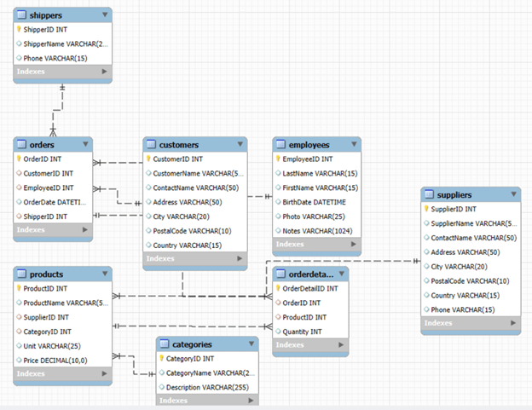Click the diamond icon beside ShipperName

[x=19, y=43]
